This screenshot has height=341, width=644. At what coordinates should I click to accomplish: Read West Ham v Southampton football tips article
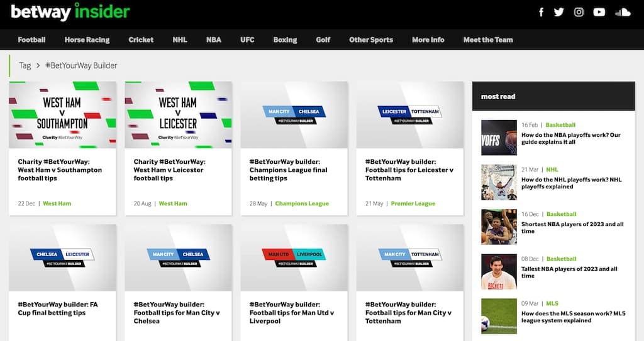point(60,170)
